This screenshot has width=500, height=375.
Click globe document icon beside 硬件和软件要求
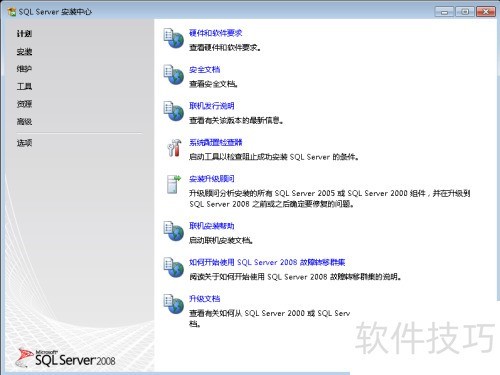173,38
